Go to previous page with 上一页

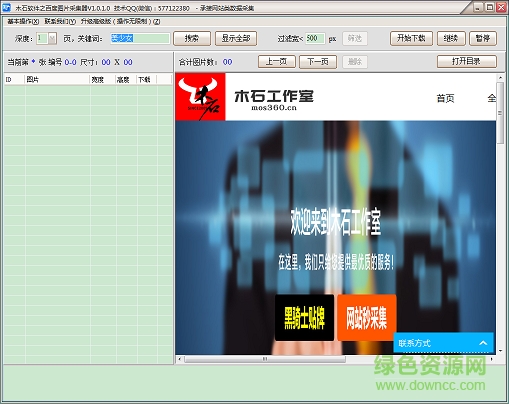pyautogui.click(x=277, y=62)
